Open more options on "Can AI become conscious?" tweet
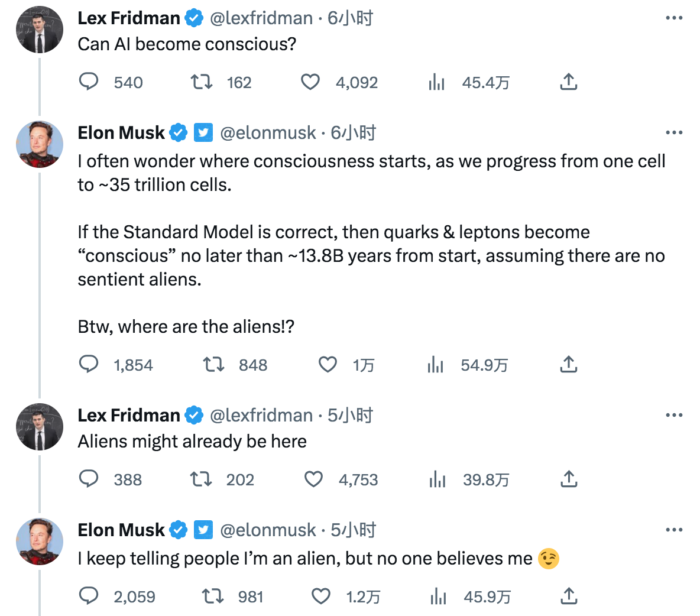Image resolution: width=700 pixels, height=616 pixels. click(x=674, y=18)
